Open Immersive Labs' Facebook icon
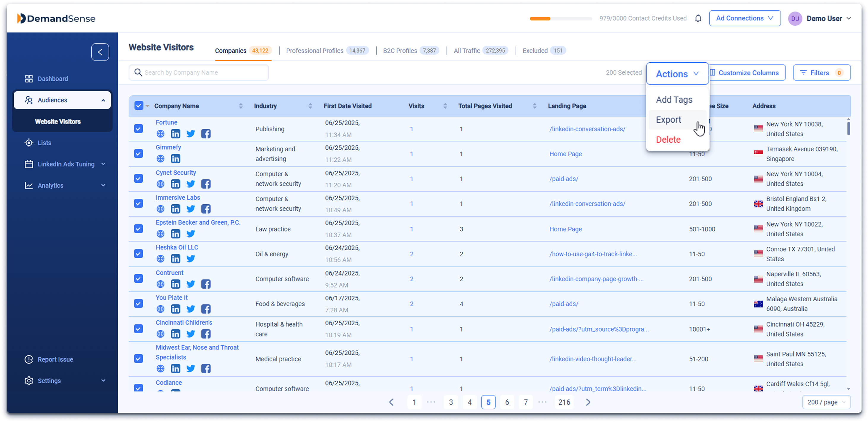Screen dimensions: 868x422 tap(206, 209)
